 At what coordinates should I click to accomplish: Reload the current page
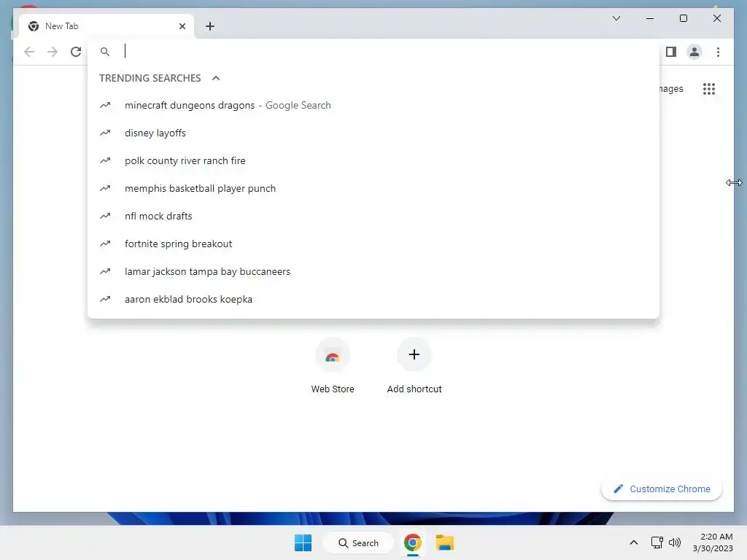(x=76, y=52)
